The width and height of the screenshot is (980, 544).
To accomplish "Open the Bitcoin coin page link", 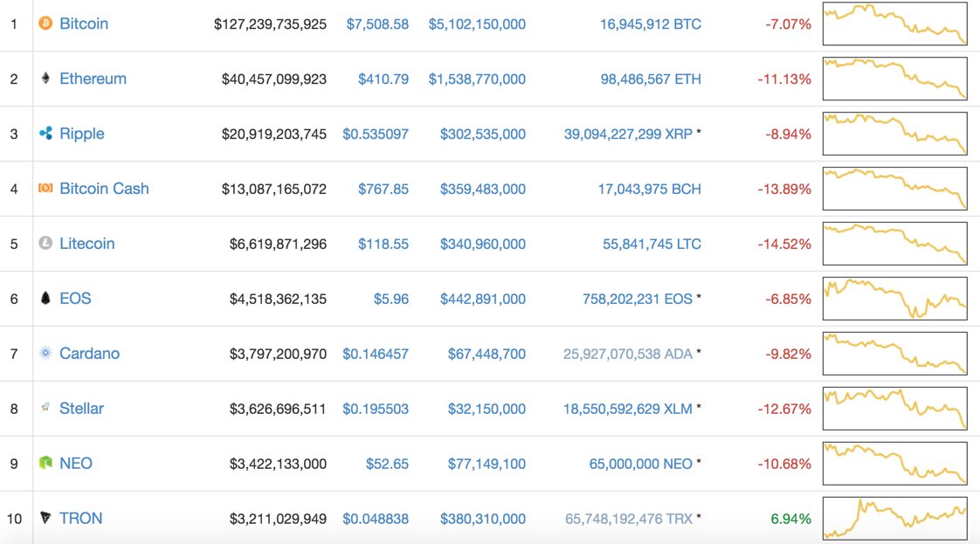I will pyautogui.click(x=84, y=24).
